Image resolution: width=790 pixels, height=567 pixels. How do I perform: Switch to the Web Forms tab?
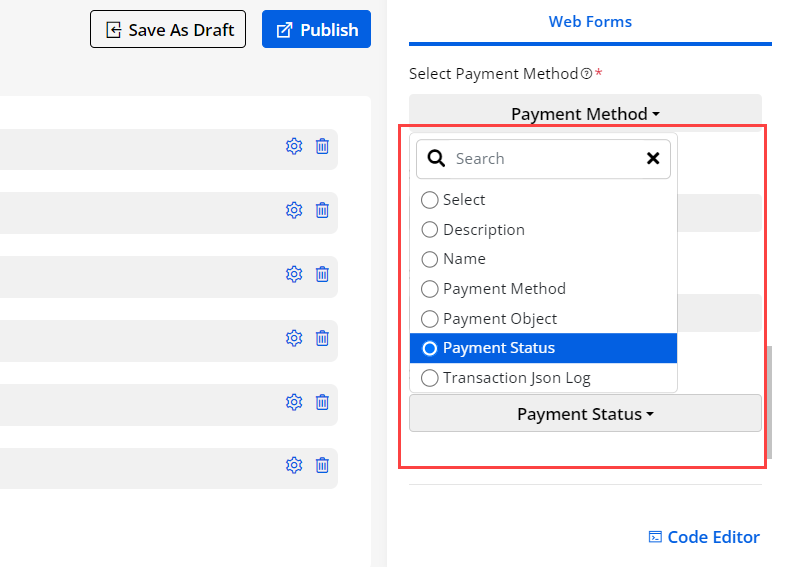pyautogui.click(x=590, y=22)
